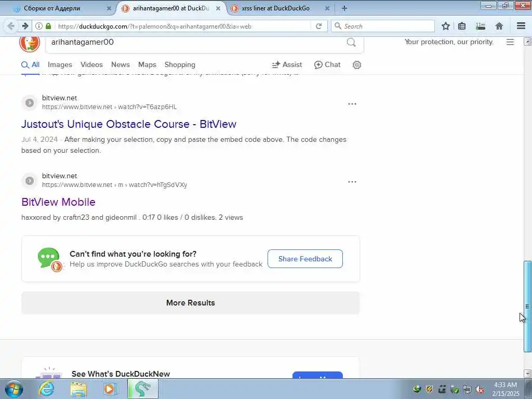Focus the browser toolbar Search box
The height and width of the screenshot is (399, 532).
click(383, 26)
